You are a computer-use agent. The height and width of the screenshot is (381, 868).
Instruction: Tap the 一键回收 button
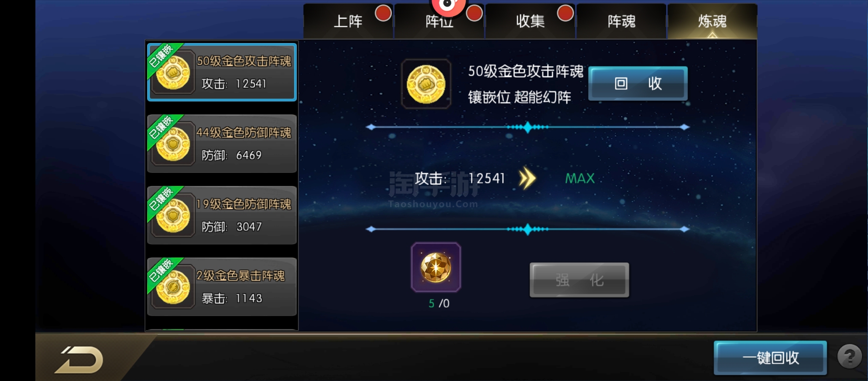click(x=770, y=358)
